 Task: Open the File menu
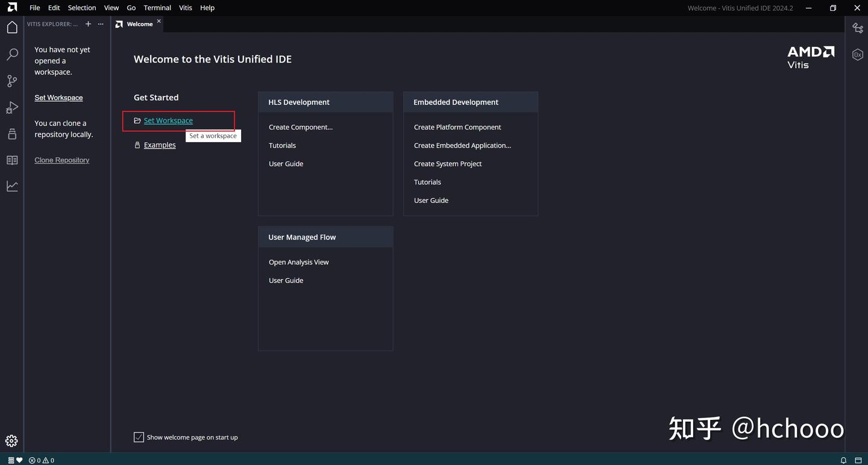pyautogui.click(x=35, y=8)
